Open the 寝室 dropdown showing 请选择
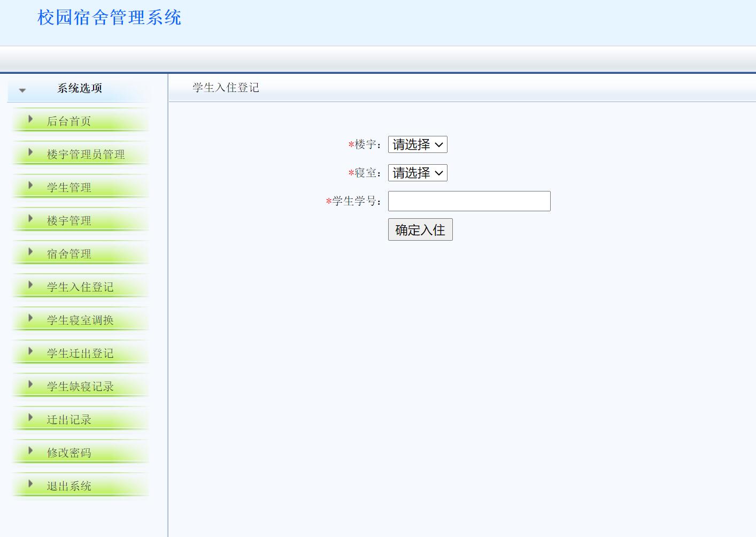 click(418, 173)
